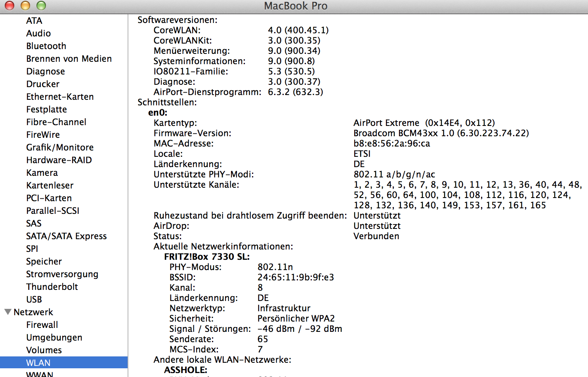
Task: Open the FireWire entry
Action: coord(43,135)
